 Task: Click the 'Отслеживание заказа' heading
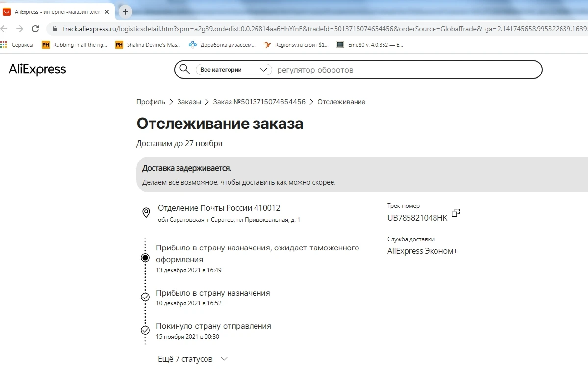click(x=220, y=123)
